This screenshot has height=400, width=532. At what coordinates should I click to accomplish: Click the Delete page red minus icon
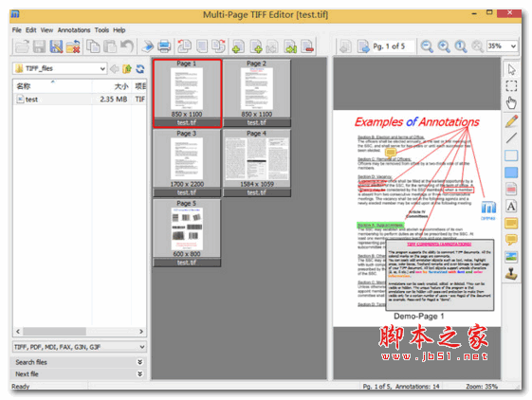[307, 46]
